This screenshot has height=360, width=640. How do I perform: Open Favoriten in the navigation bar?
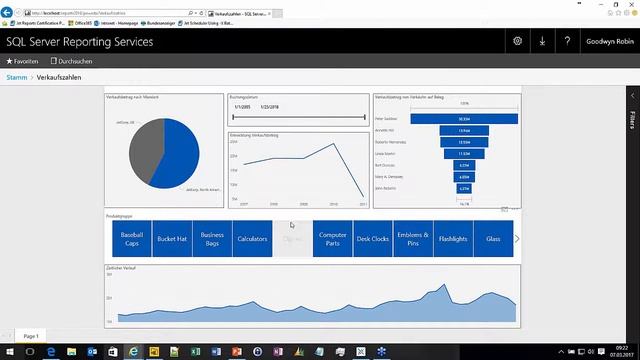click(x=22, y=61)
